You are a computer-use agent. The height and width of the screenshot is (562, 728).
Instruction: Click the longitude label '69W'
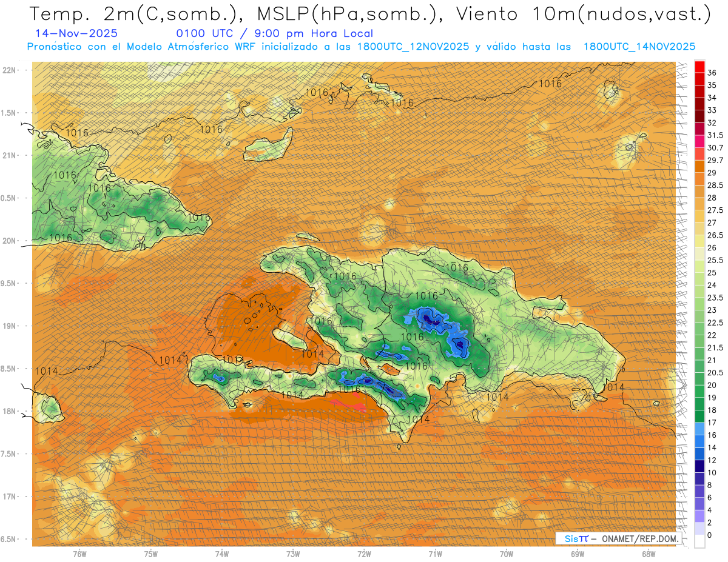click(x=578, y=554)
